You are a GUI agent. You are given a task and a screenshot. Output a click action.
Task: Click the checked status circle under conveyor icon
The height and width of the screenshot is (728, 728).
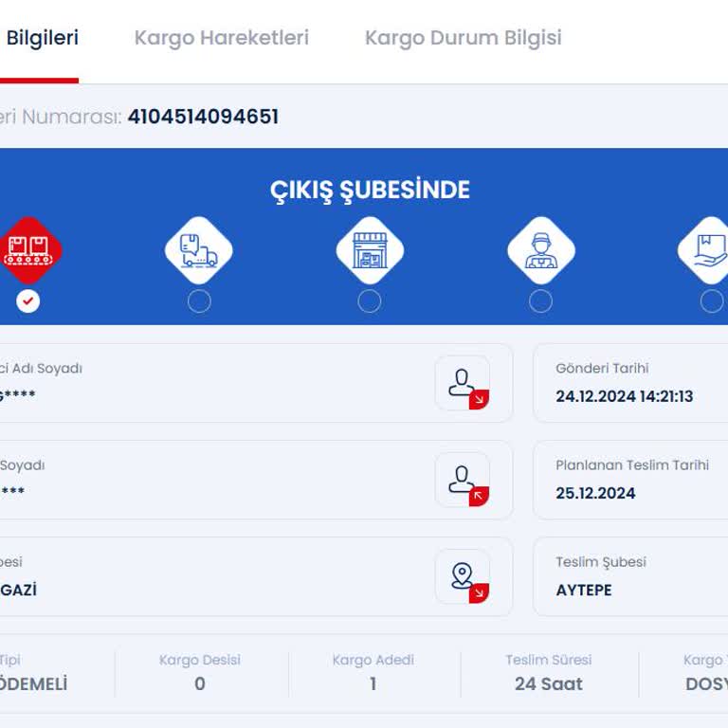click(x=27, y=301)
